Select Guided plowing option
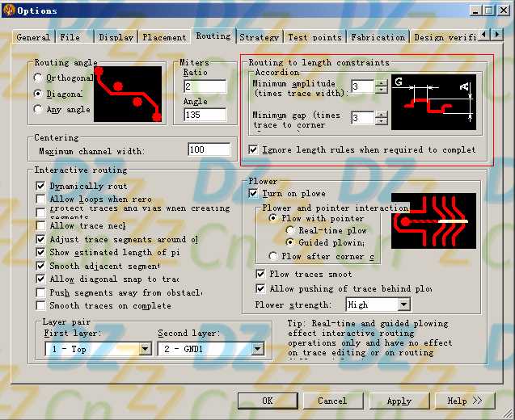The width and height of the screenshot is (515, 420). (x=290, y=242)
